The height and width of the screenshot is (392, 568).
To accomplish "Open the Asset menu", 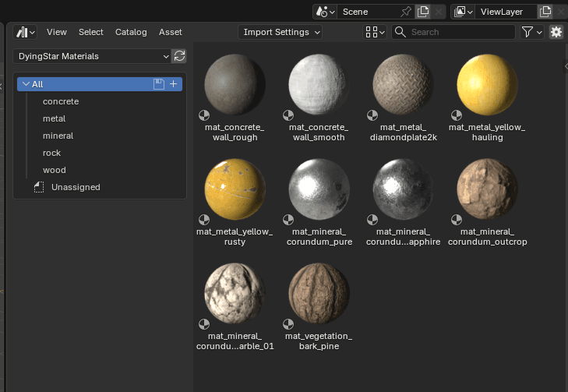I will [x=171, y=32].
